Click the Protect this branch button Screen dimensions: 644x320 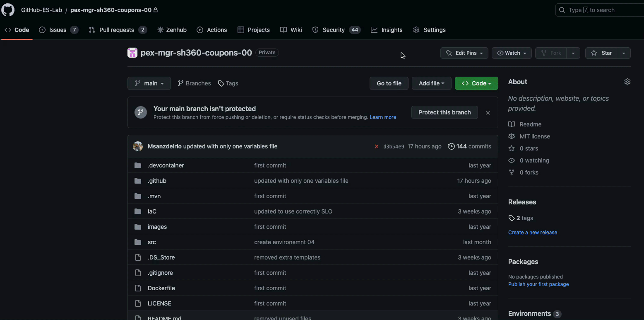tap(445, 112)
